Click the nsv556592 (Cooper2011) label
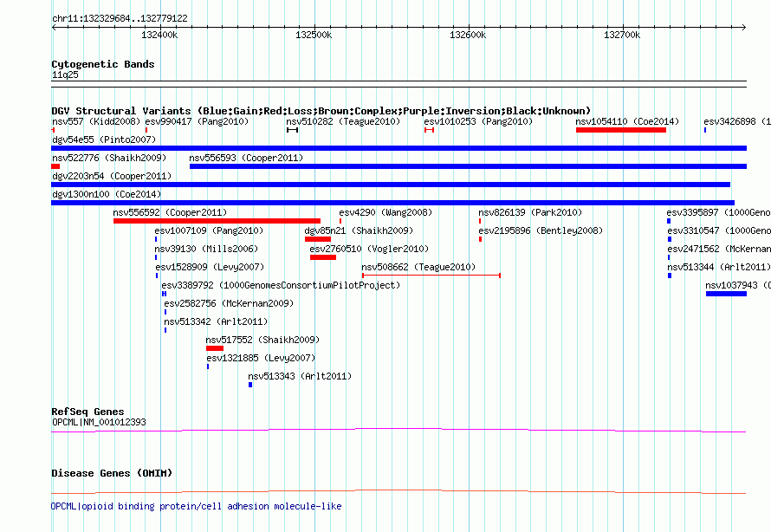Image resolution: width=771 pixels, height=532 pixels. (170, 212)
